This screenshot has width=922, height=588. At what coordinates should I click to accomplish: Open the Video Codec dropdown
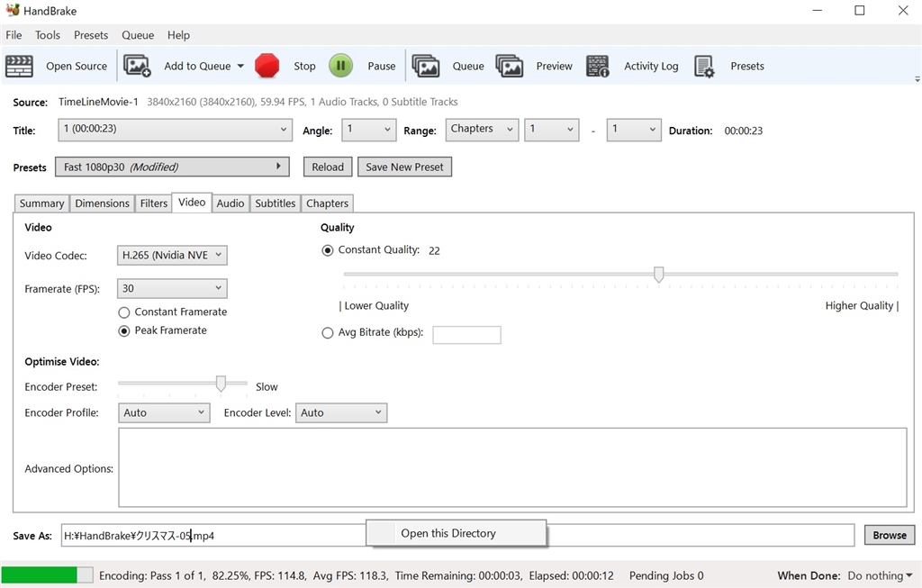click(172, 255)
